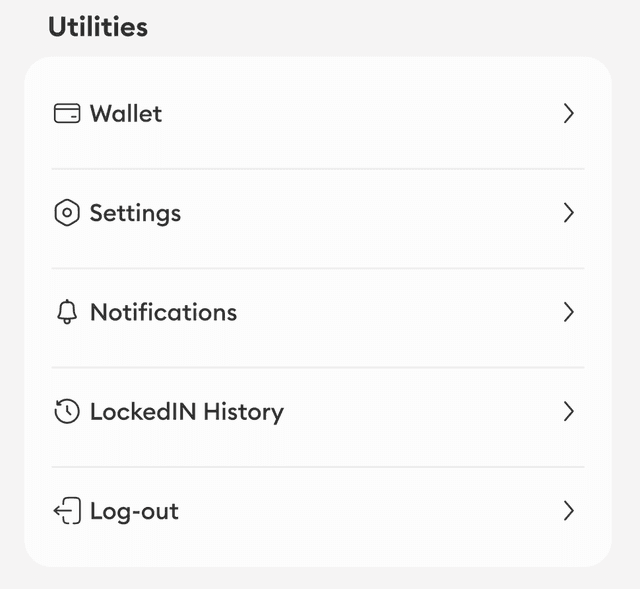Open the Wallet menu label
This screenshot has height=589, width=640.
coord(126,114)
